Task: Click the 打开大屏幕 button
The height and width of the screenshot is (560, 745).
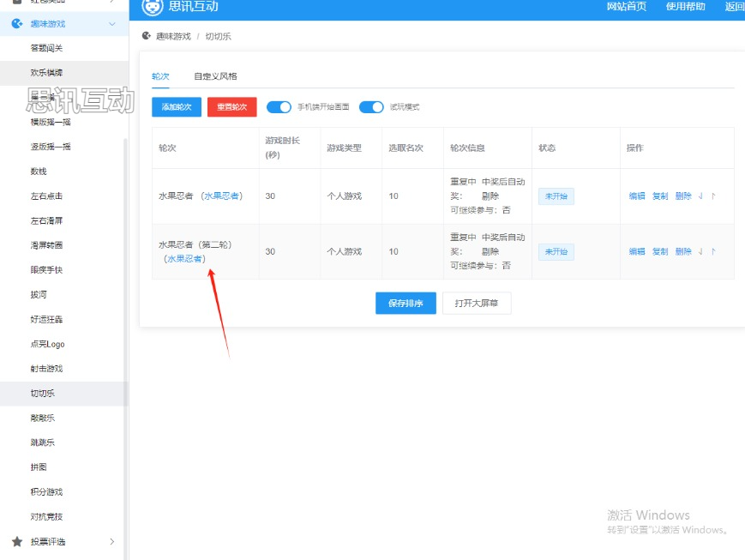Action: click(x=477, y=304)
